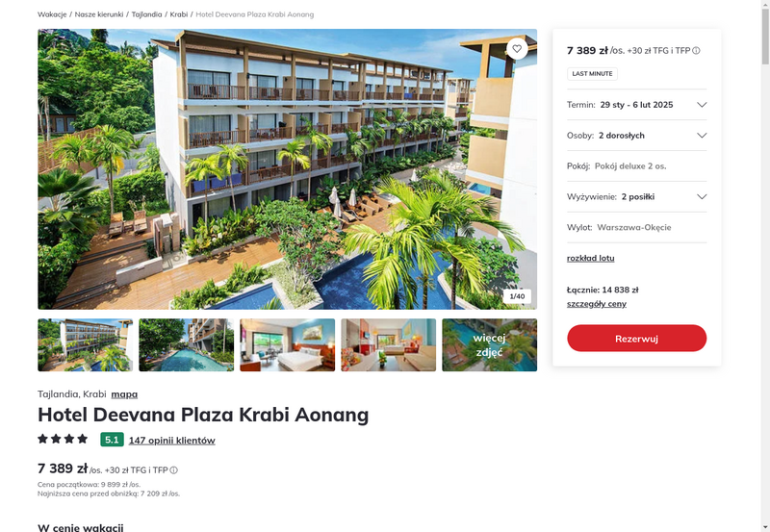This screenshot has height=532, width=770.
Task: Show szczegóły ceny details
Action: click(x=596, y=304)
